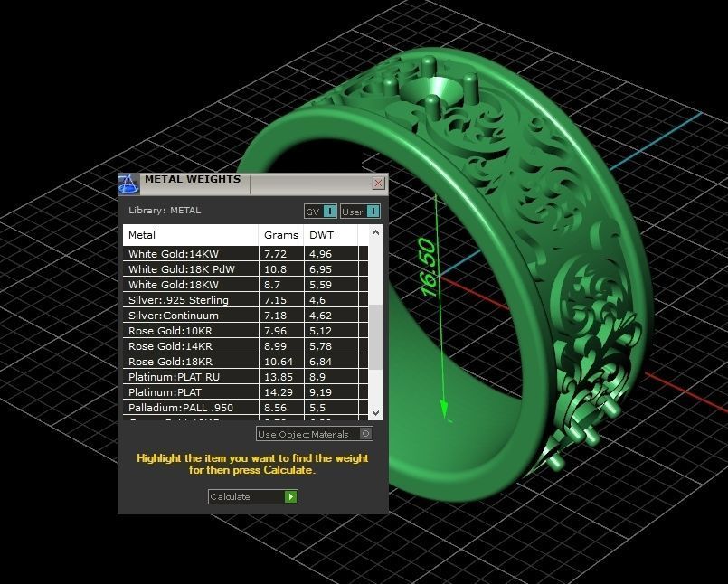Toggle the GV library switch

click(320, 212)
